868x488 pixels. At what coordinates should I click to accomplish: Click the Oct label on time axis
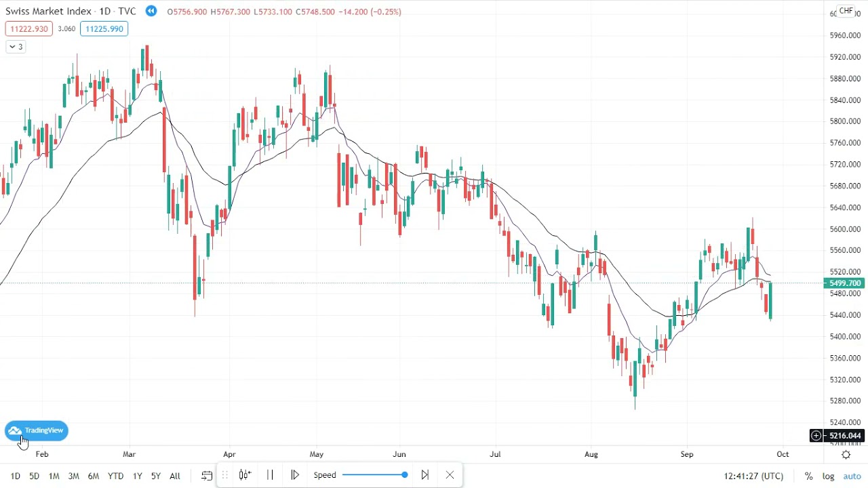[783, 455]
